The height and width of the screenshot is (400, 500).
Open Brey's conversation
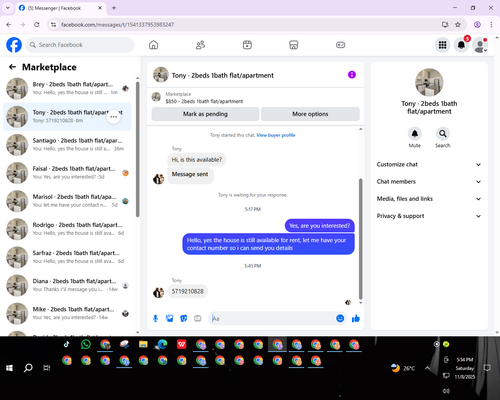(x=67, y=88)
